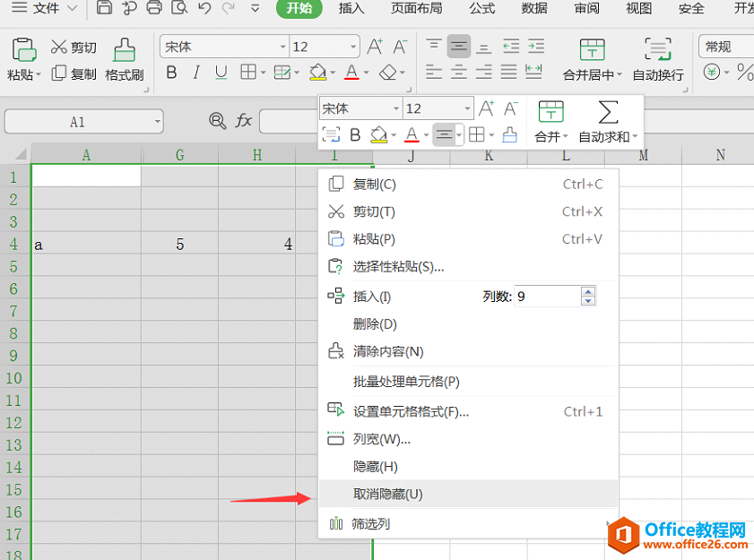
Task: Open the ribbon font name 宋体 dropdown
Action: coord(282,47)
